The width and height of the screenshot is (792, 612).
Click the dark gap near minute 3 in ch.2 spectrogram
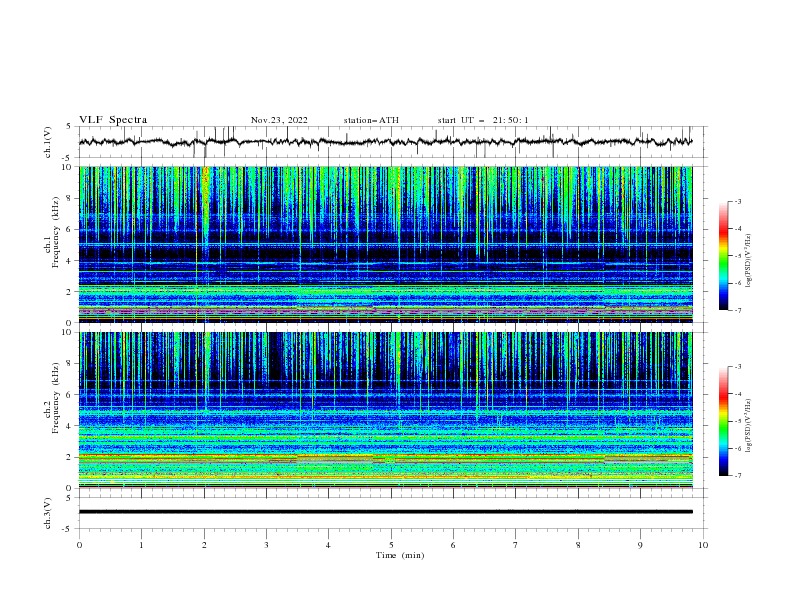pyautogui.click(x=275, y=361)
